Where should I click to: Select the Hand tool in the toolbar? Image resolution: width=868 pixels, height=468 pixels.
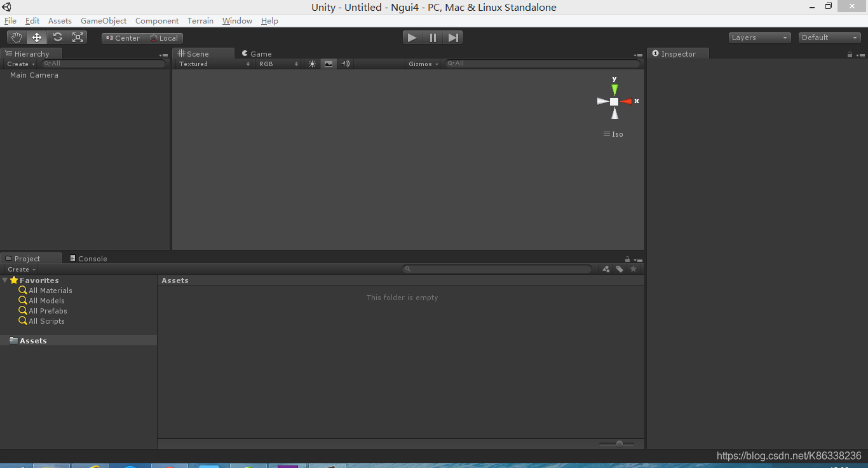pyautogui.click(x=17, y=38)
